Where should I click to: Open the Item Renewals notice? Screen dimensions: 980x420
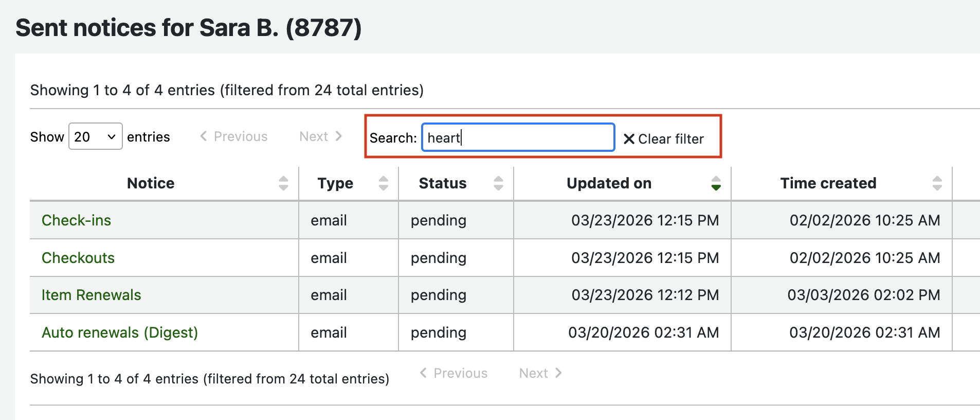coord(91,295)
